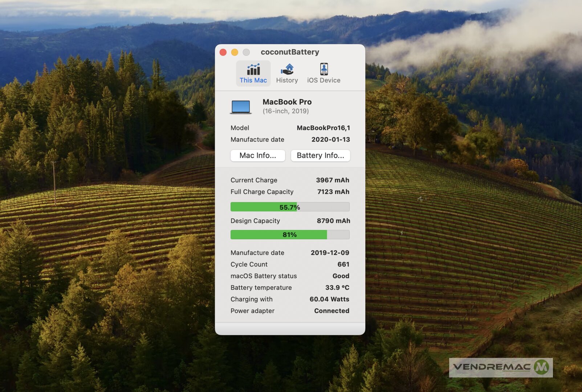The width and height of the screenshot is (582, 392).
Task: Click the macOS Battery status Good value
Action: 341,276
